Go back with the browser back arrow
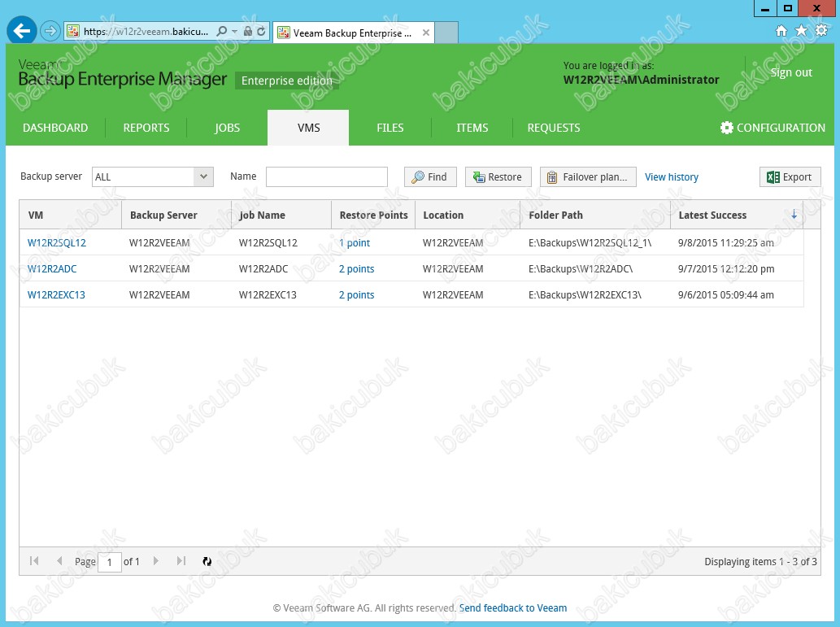This screenshot has width=840, height=627. pos(21,31)
